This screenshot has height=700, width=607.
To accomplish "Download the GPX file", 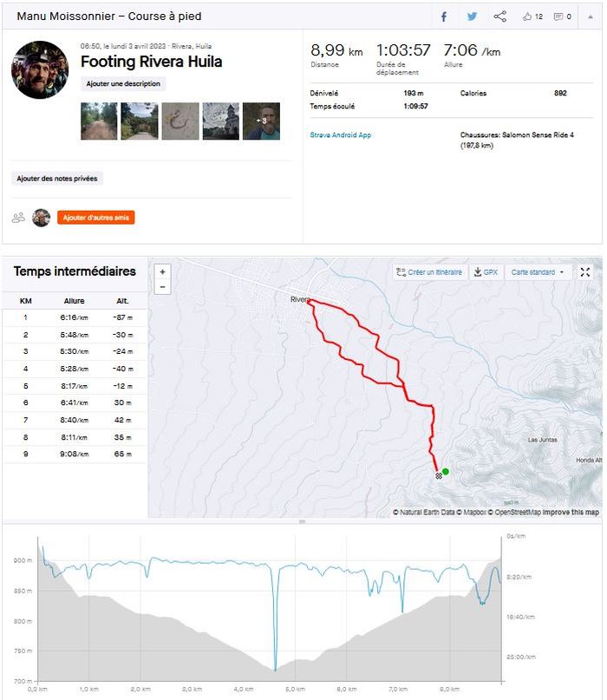I will pyautogui.click(x=486, y=272).
